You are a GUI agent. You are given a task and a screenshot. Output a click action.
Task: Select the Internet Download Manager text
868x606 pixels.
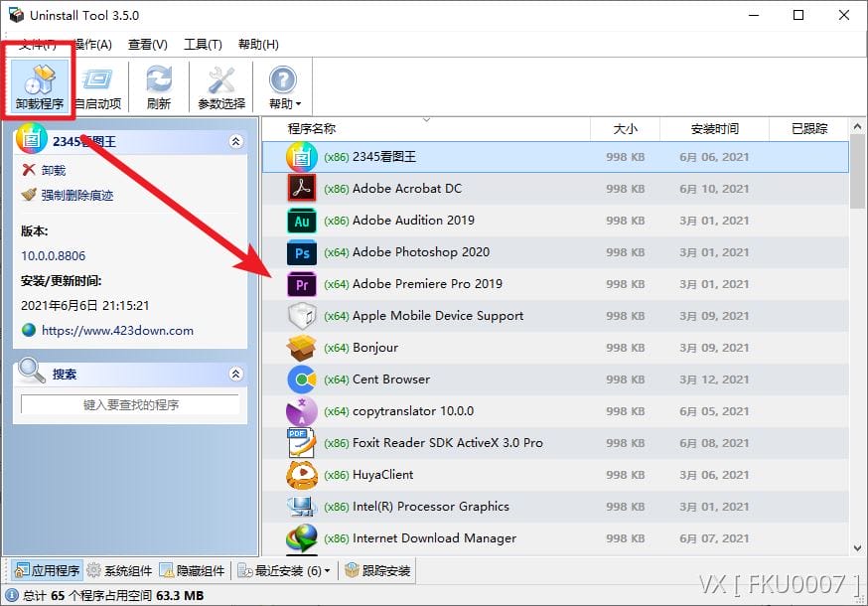435,537
